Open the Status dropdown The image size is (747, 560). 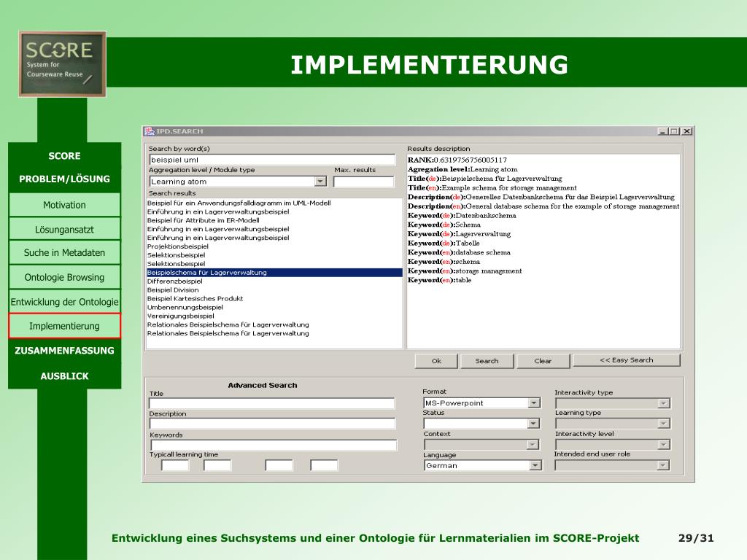[481, 424]
